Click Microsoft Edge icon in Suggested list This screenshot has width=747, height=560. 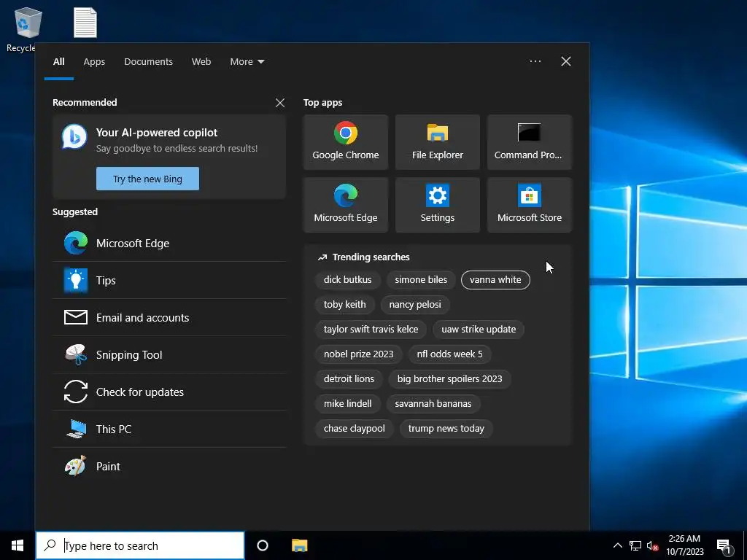coord(76,243)
